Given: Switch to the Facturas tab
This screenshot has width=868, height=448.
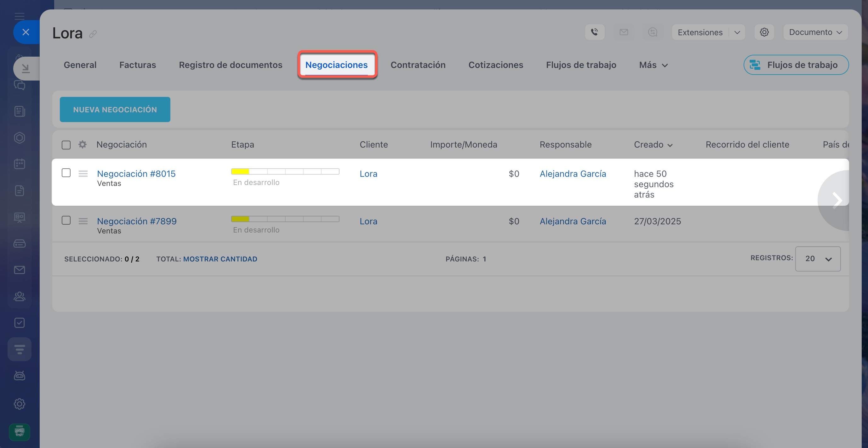Looking at the screenshot, I should (138, 65).
